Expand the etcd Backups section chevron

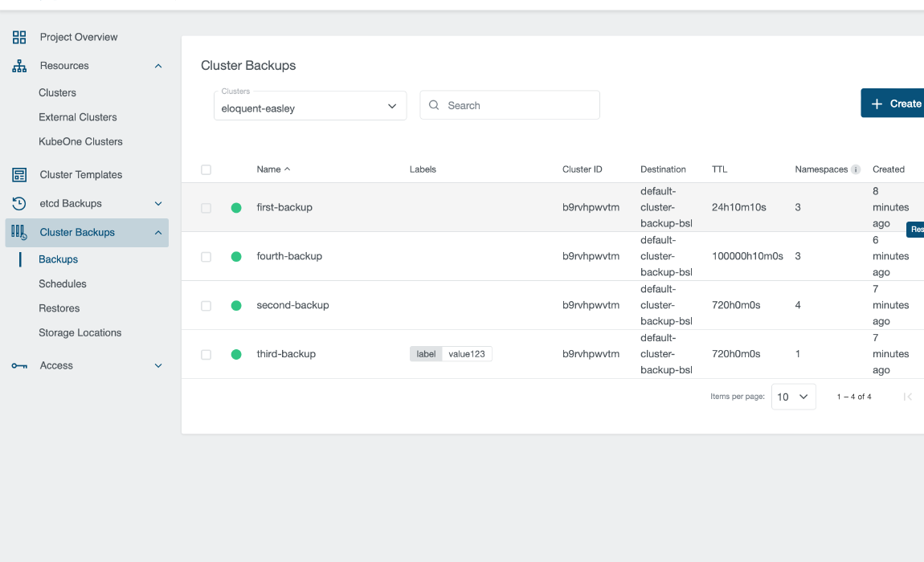[x=158, y=204]
